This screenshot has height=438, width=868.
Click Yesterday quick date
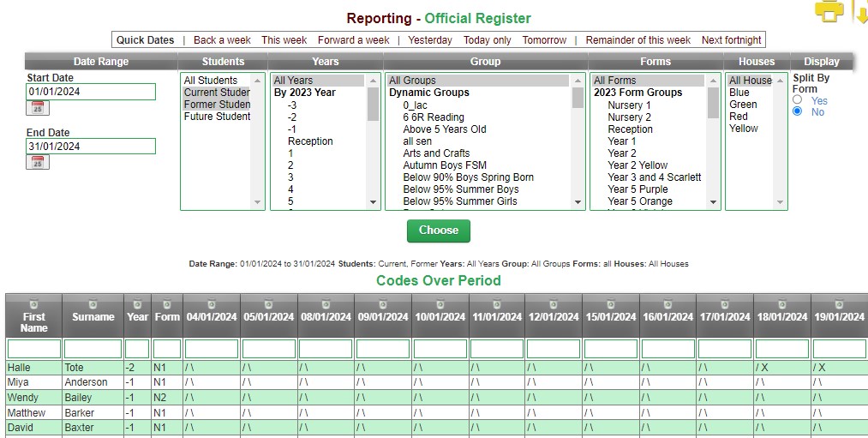430,40
